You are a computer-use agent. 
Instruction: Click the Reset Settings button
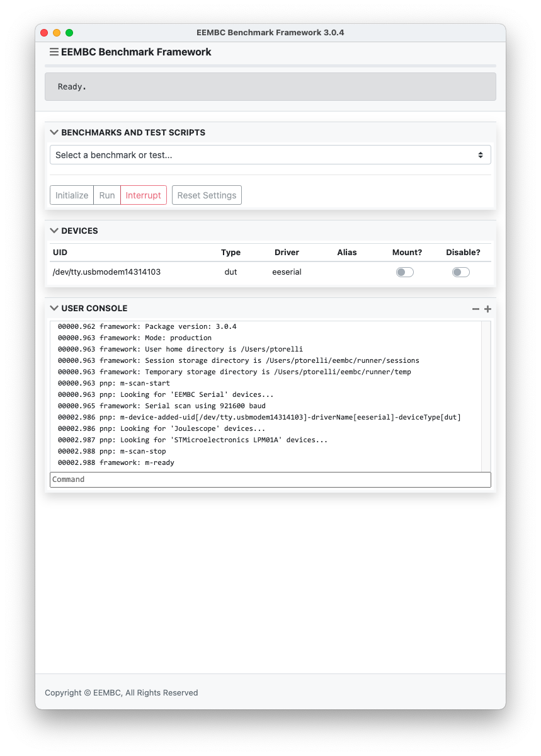207,195
